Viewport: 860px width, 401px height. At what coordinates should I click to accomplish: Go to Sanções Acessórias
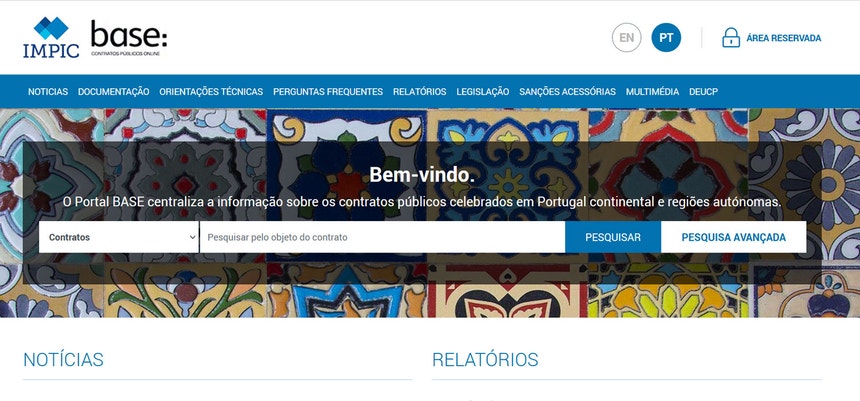[568, 92]
